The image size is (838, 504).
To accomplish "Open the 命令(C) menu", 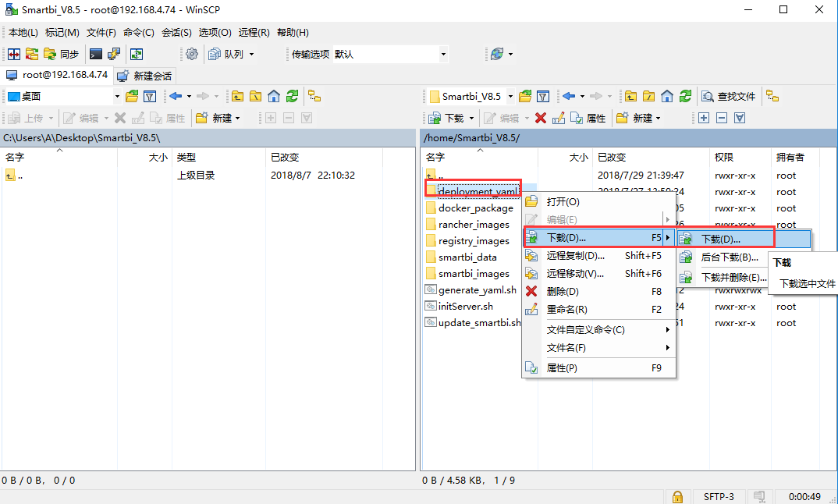I will click(138, 33).
